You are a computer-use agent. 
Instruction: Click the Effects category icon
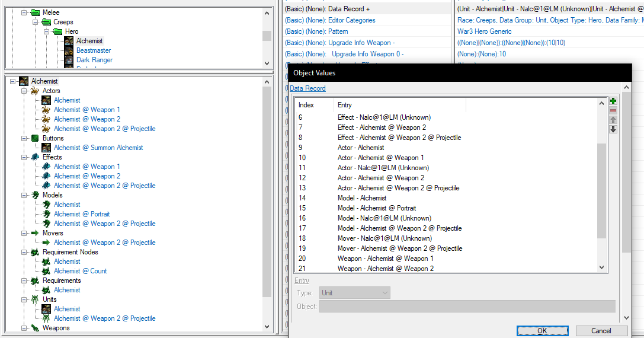tap(35, 157)
